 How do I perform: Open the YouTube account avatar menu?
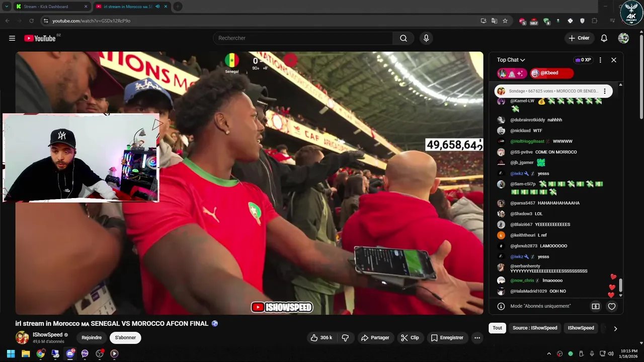(623, 38)
